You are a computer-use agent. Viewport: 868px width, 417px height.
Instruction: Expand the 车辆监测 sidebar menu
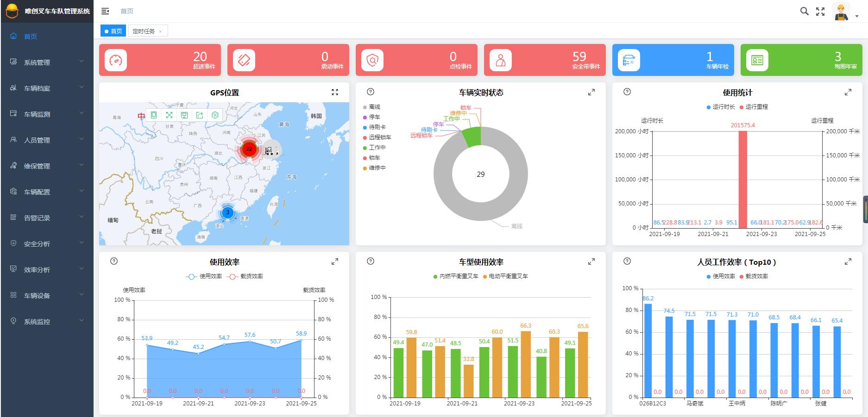point(47,114)
